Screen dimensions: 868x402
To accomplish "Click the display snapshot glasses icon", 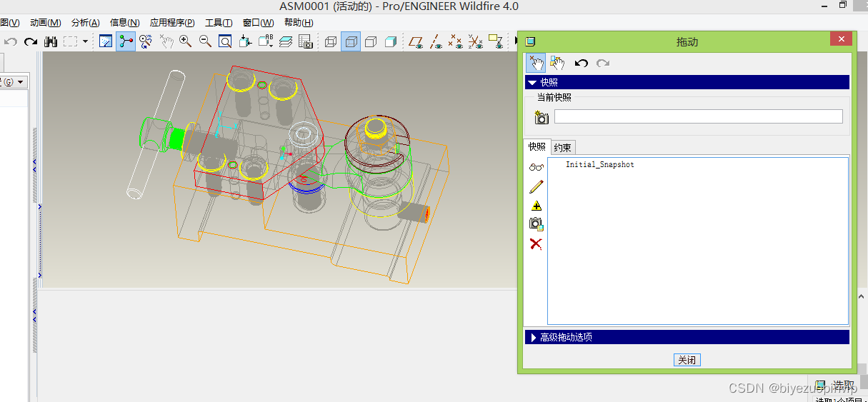I will tap(536, 168).
